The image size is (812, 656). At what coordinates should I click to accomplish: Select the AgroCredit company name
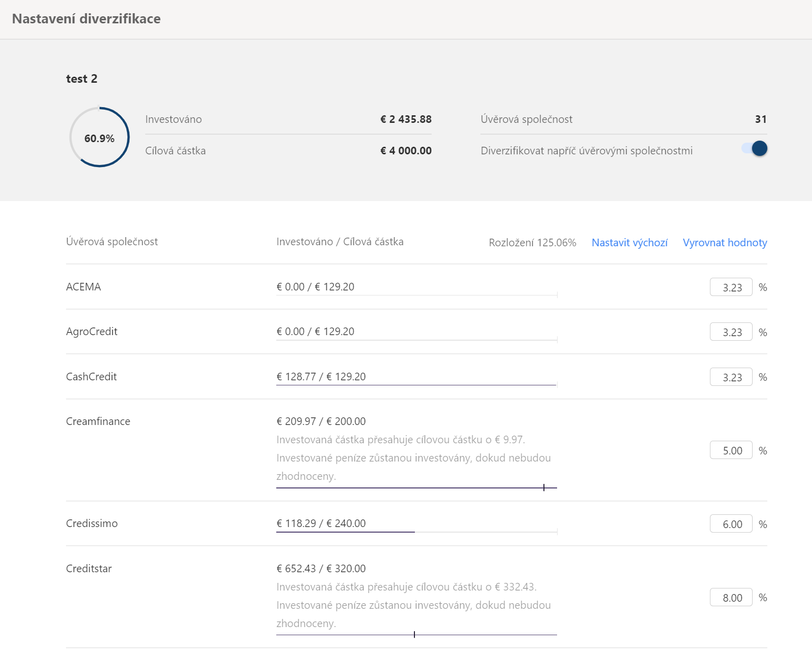91,332
